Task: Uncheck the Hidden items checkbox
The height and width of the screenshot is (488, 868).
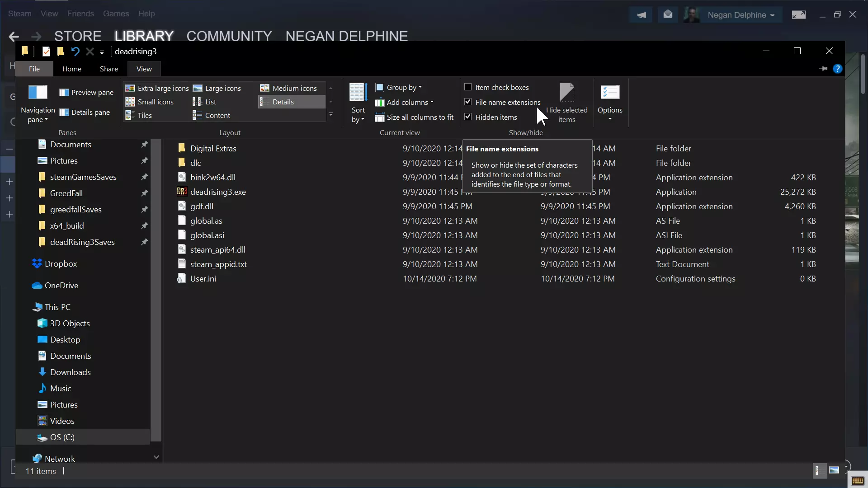Action: (x=468, y=117)
